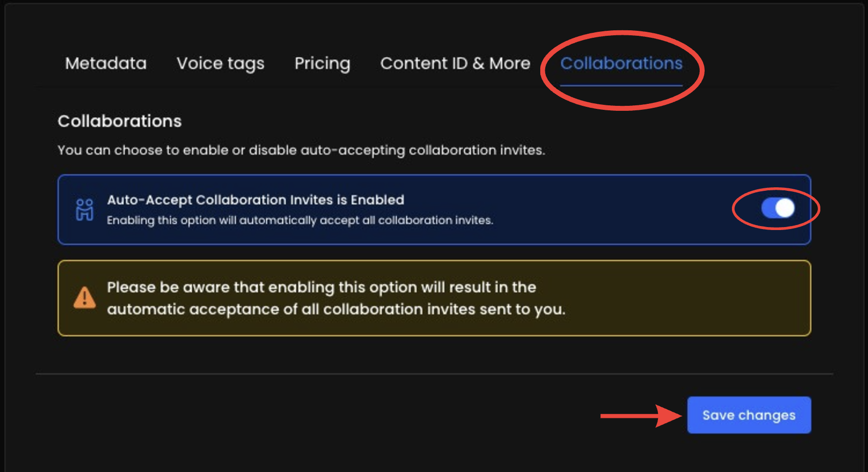This screenshot has width=868, height=472.
Task: Click the 'Auto-Accept Collaboration Invites is Enabled' label
Action: click(255, 200)
